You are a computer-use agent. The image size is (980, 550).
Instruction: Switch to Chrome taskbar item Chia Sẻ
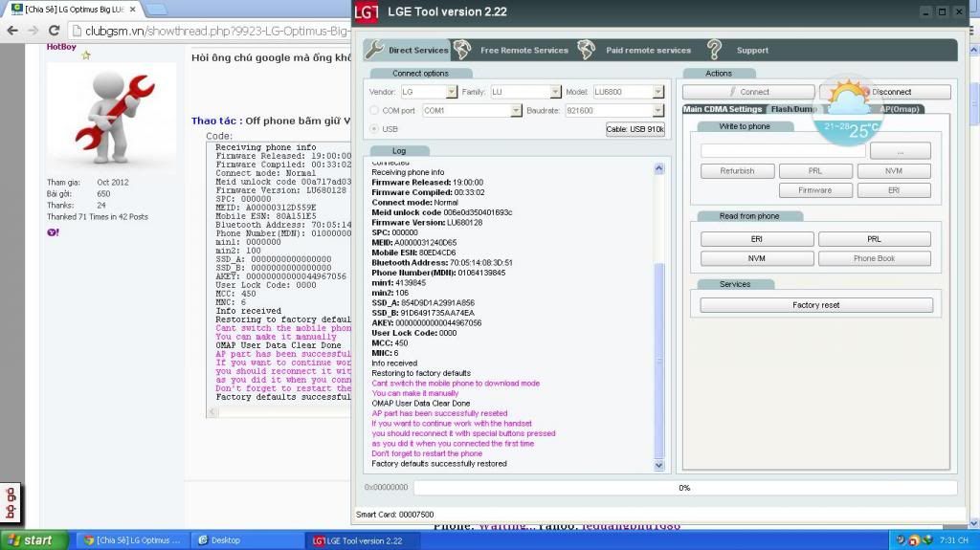(132, 540)
